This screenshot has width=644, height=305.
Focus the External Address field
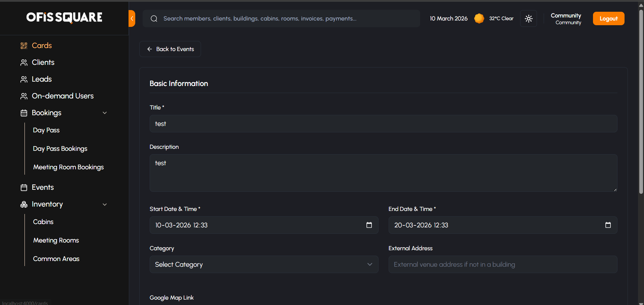click(503, 264)
